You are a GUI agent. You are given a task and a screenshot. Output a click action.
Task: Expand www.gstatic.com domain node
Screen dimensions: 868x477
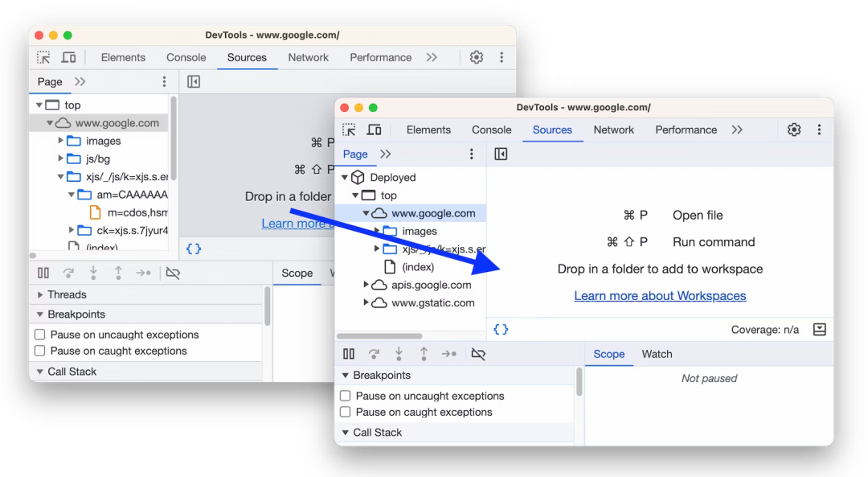(366, 302)
